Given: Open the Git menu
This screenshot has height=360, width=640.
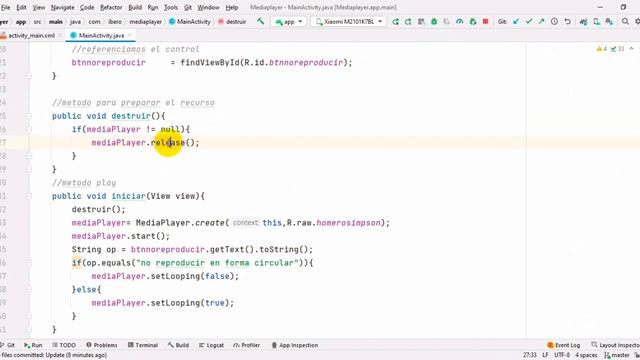Looking at the screenshot, I should pos(188,7).
